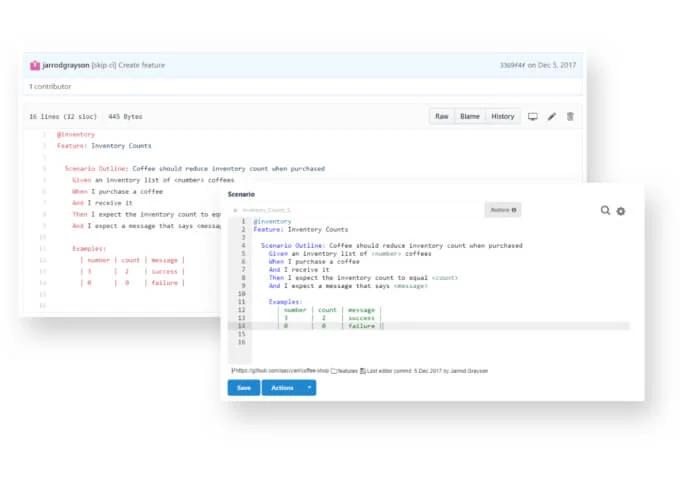Click the Raw button
Image resolution: width=680 pixels, height=480 pixels.
coord(441,116)
